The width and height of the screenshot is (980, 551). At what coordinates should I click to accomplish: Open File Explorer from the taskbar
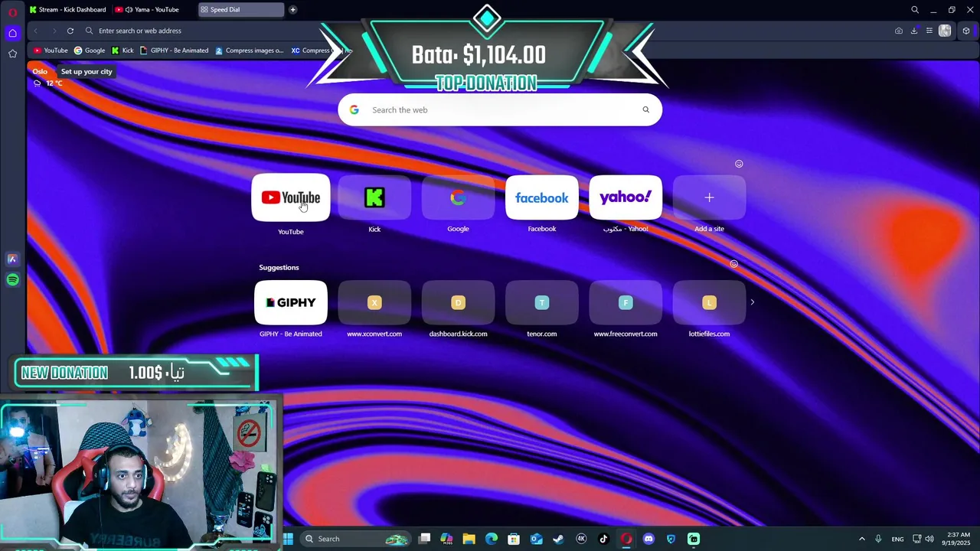[x=469, y=539]
